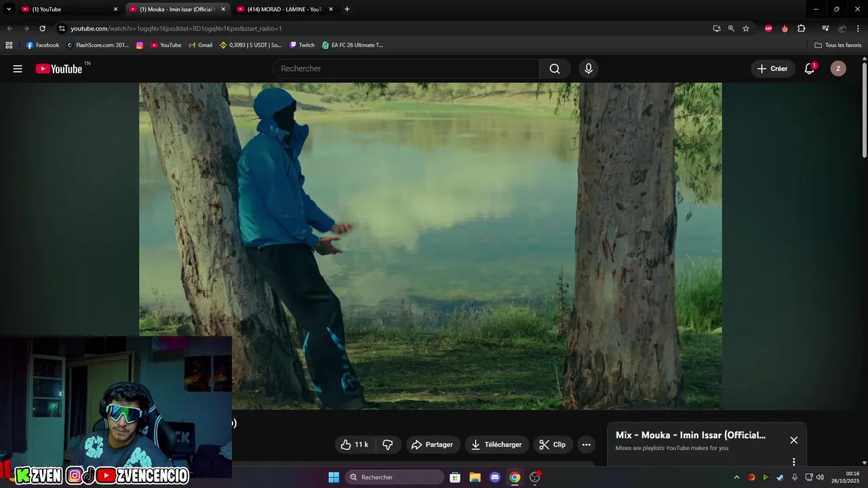The image size is (868, 488).
Task: Open the FlashScore.com bookmark
Action: pos(98,45)
